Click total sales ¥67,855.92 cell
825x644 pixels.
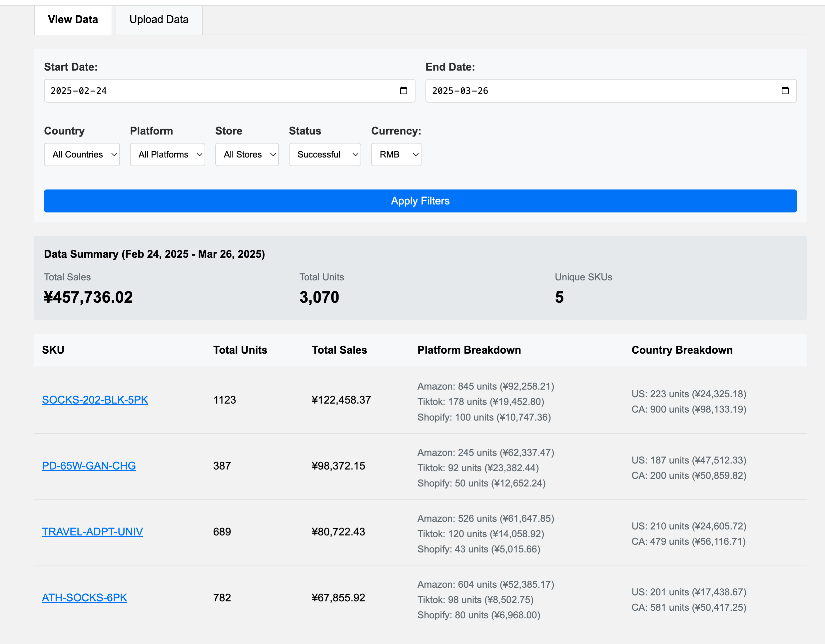(x=339, y=598)
